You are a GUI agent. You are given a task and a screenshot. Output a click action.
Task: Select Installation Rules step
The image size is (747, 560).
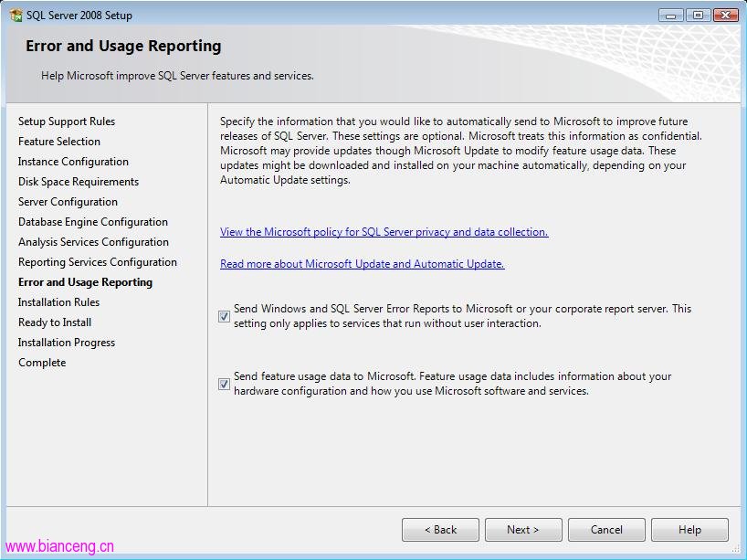tap(58, 302)
